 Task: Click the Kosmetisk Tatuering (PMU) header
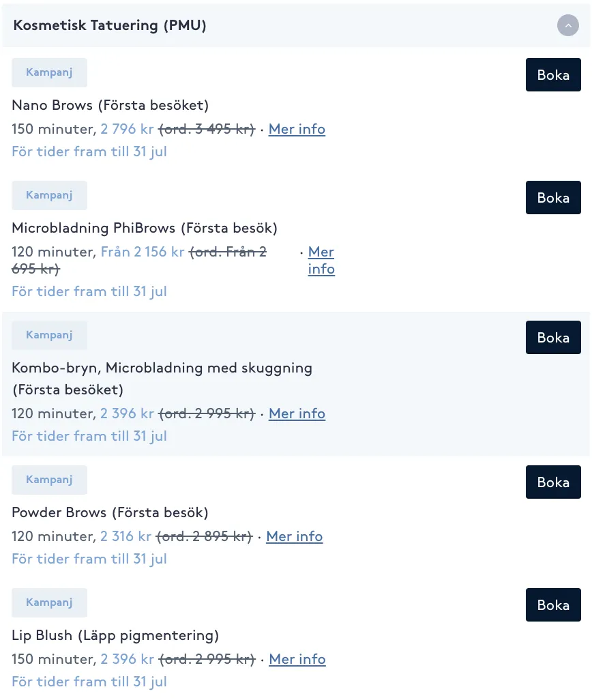(x=296, y=25)
